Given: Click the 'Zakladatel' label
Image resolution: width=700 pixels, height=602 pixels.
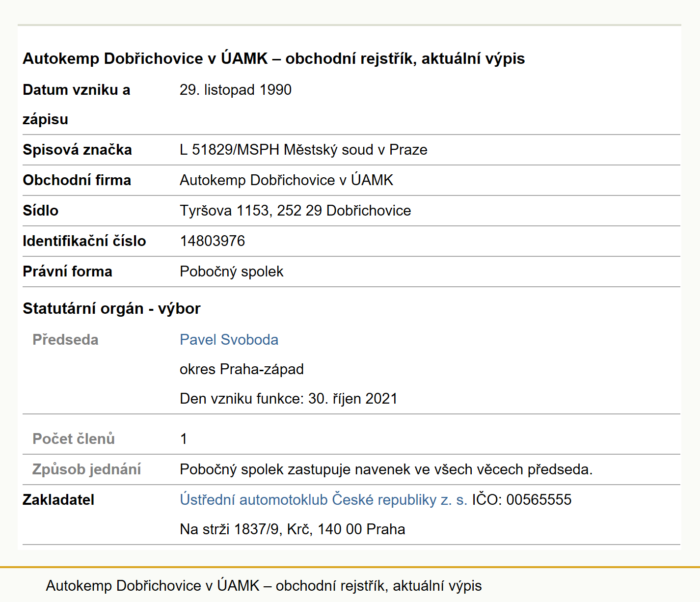Looking at the screenshot, I should [58, 500].
